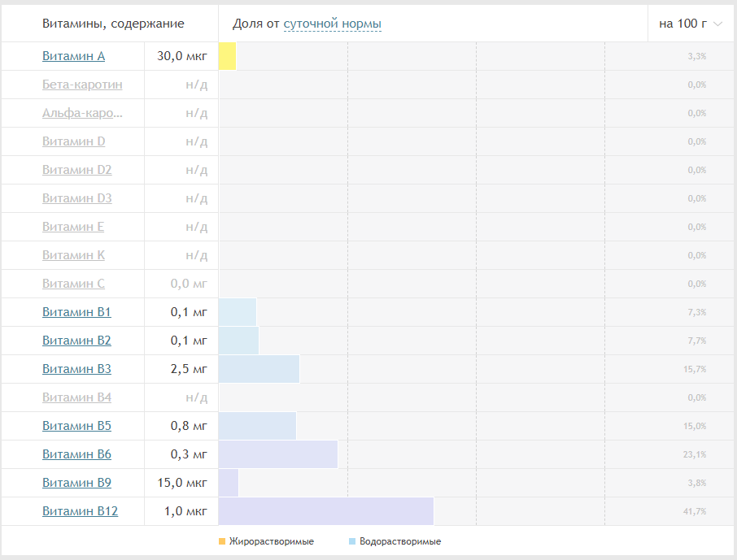Open the Витамин E link
737x560 pixels.
[73, 227]
